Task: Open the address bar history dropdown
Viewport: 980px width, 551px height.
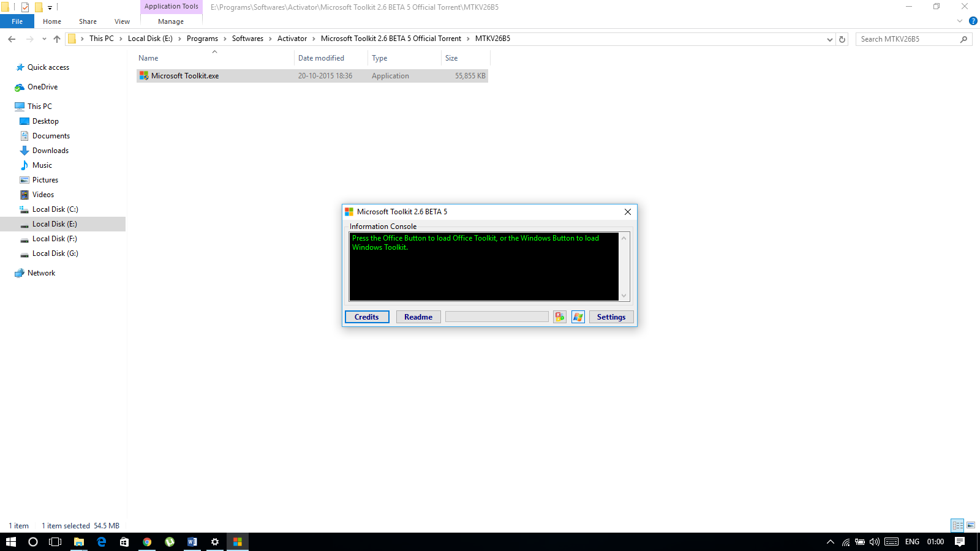Action: point(830,39)
